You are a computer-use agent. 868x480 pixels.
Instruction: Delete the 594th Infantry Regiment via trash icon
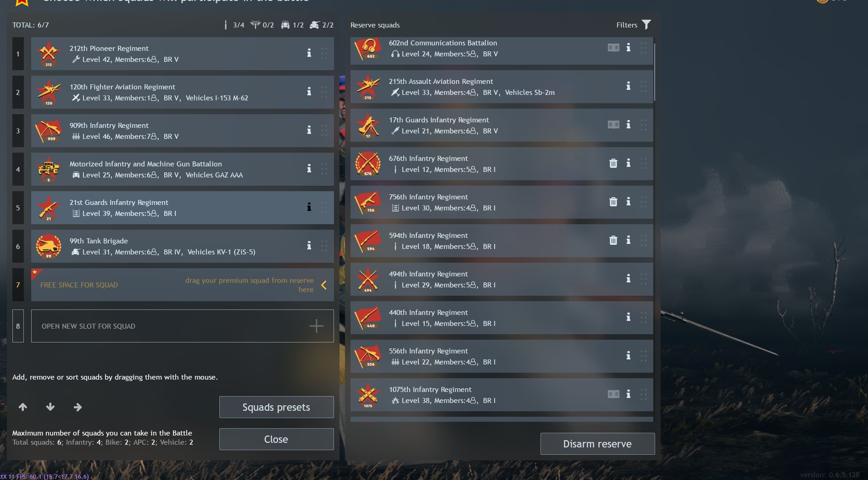click(x=613, y=240)
